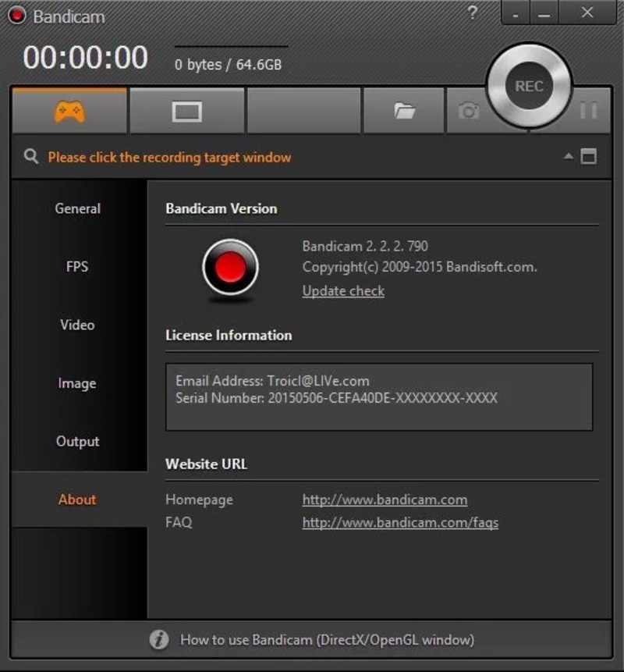
Task: Open help via the question mark icon
Action: (x=472, y=13)
